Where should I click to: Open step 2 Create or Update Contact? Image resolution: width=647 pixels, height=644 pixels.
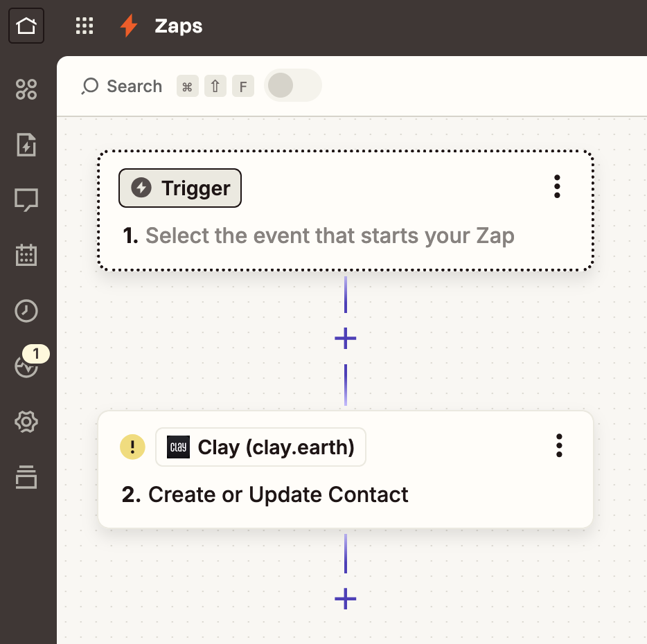[346, 469]
